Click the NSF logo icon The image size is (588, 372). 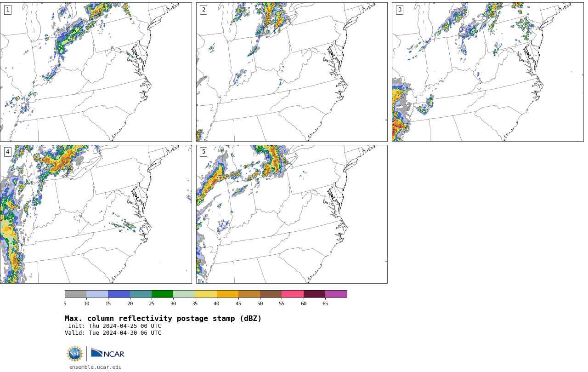[x=75, y=354]
